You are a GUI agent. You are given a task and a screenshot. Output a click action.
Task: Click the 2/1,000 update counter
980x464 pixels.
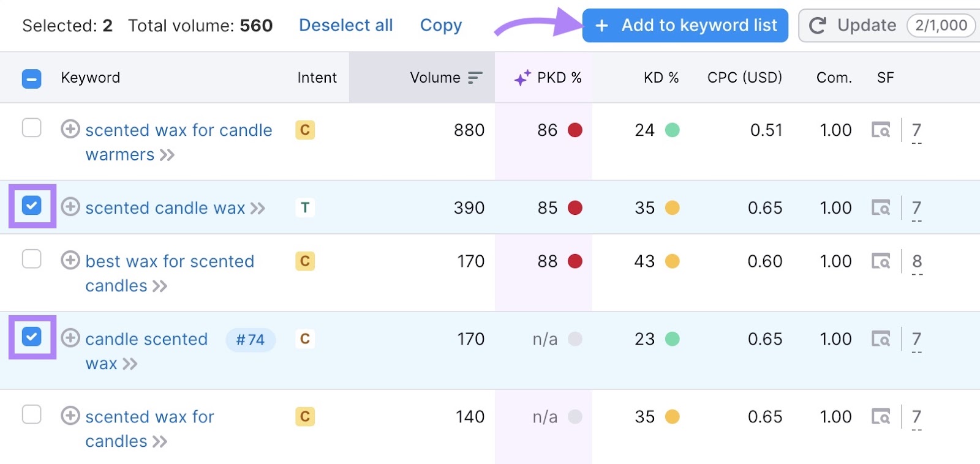[x=941, y=25]
